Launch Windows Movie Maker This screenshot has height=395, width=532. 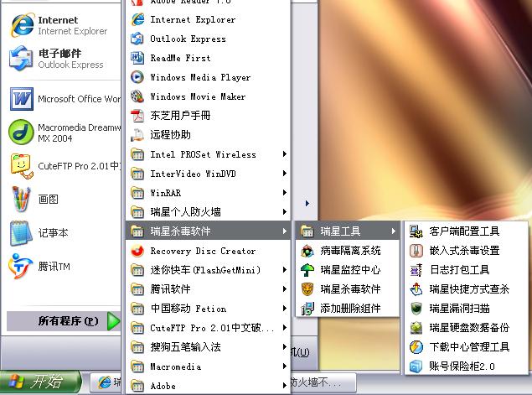(208, 96)
